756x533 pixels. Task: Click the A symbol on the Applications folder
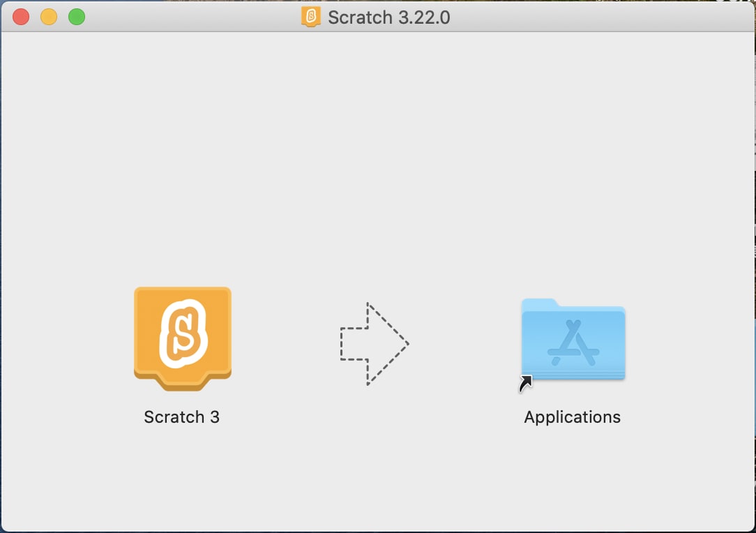[x=573, y=344]
